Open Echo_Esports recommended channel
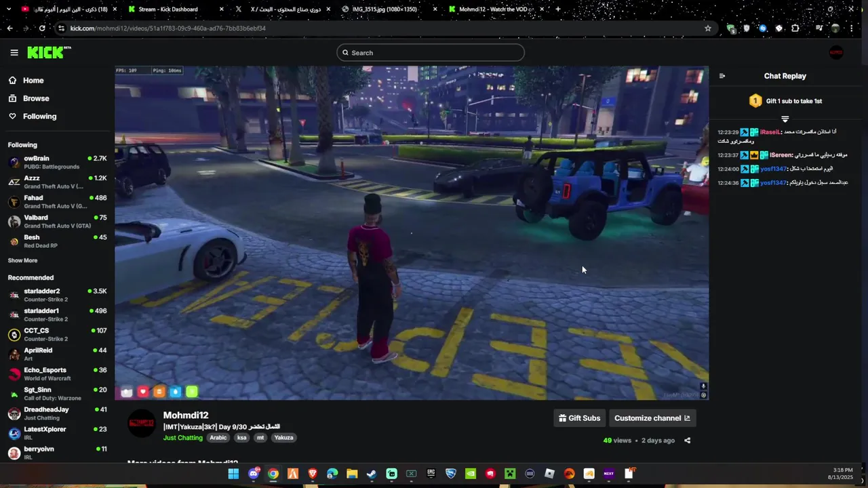Image resolution: width=868 pixels, height=488 pixels. pyautogui.click(x=57, y=373)
